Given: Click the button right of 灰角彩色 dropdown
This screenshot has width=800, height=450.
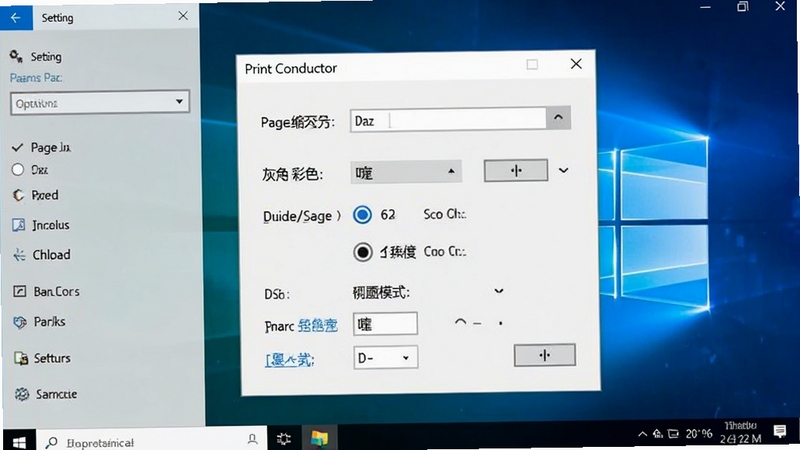Looking at the screenshot, I should pos(516,170).
